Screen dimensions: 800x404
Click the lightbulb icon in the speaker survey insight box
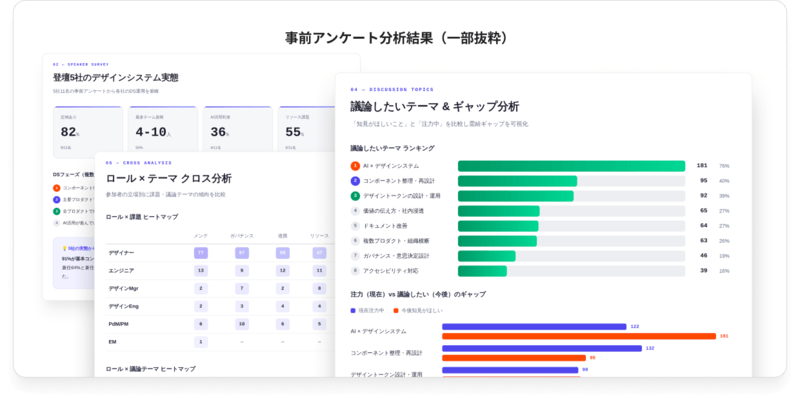[64, 248]
